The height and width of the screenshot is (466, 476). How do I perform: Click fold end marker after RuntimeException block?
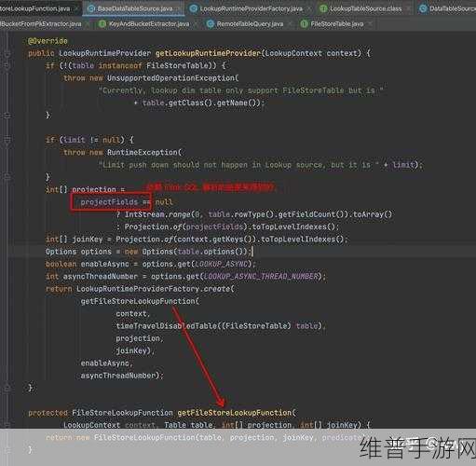[7, 177]
